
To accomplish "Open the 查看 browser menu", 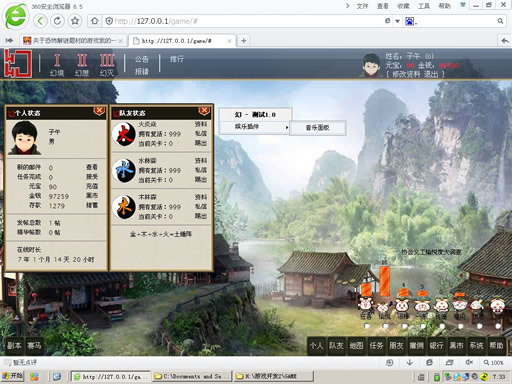I will (383, 6).
